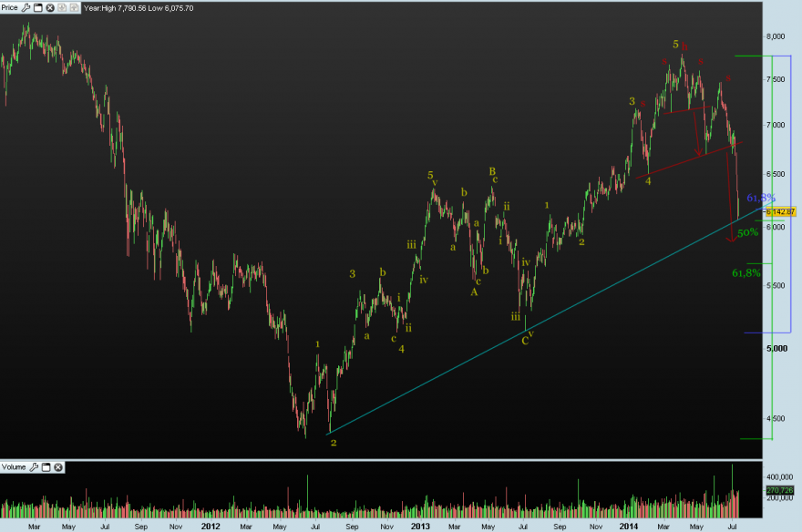This screenshot has height=532, width=802.
Task: Select the wave 3 label near January 2014 peak
Action: pos(632,101)
